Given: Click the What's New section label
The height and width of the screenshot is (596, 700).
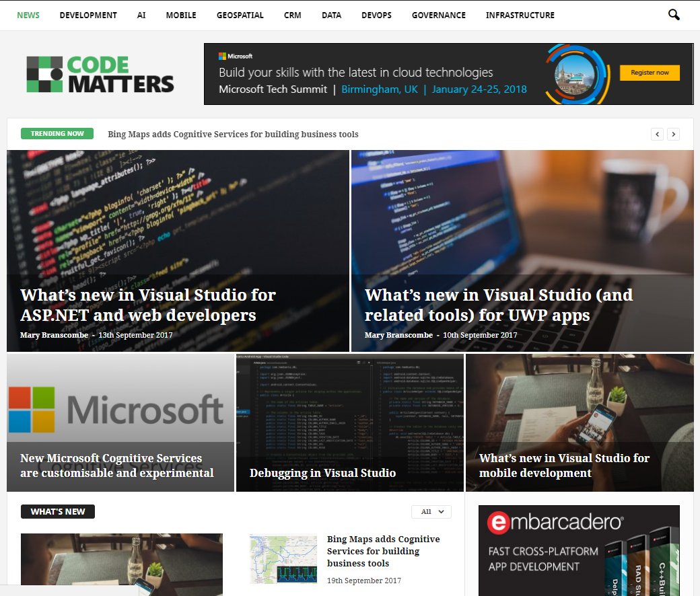Looking at the screenshot, I should pos(58,512).
